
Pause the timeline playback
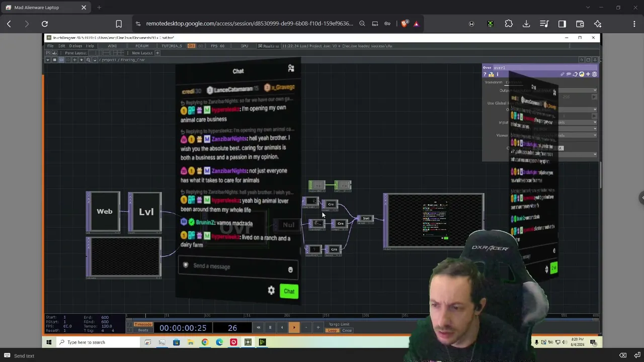(x=270, y=328)
